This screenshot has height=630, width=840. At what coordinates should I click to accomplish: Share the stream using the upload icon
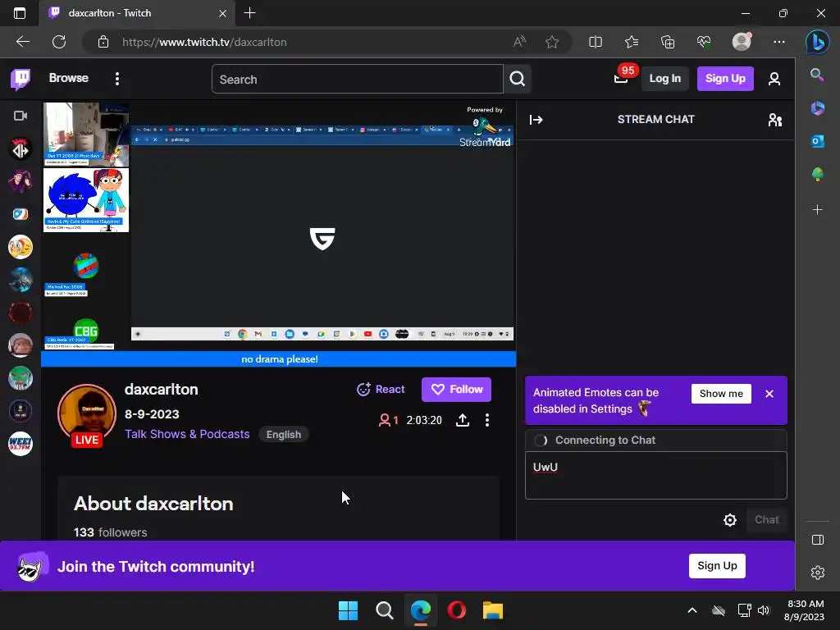(x=463, y=421)
